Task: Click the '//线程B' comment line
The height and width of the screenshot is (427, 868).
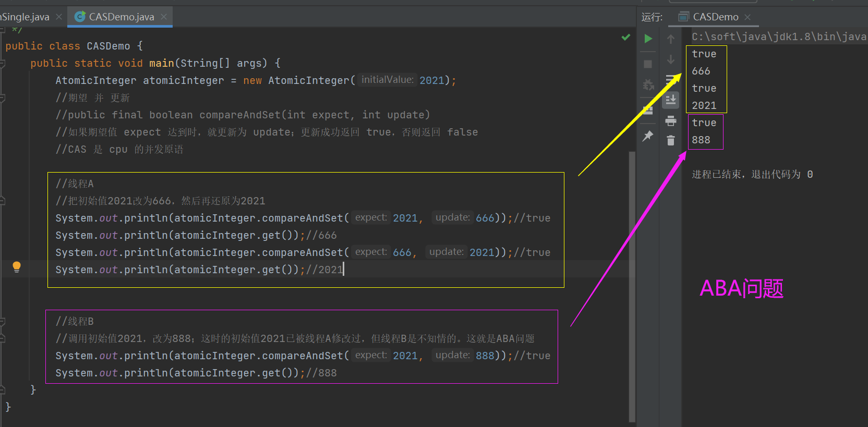Action: coord(75,321)
